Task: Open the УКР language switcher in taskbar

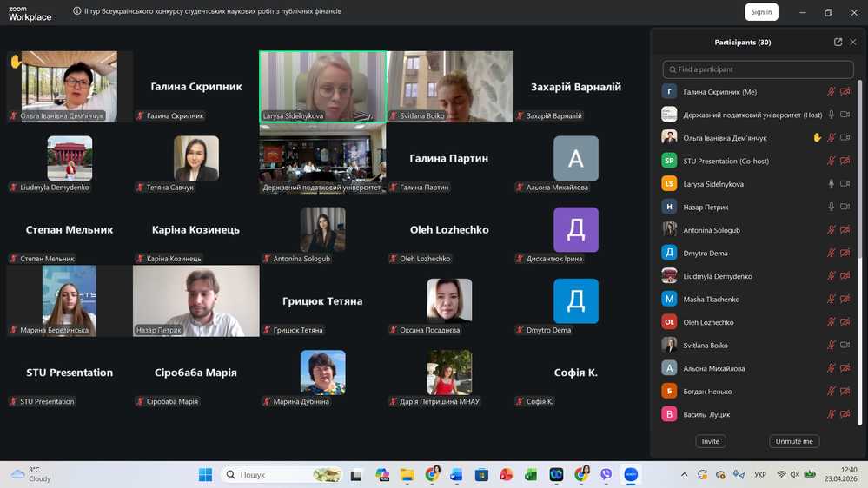Action: click(x=760, y=475)
